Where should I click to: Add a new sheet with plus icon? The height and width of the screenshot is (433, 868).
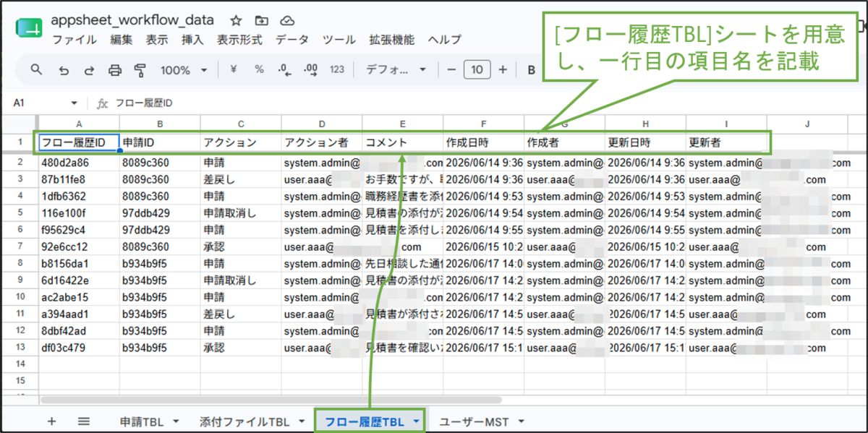51,421
